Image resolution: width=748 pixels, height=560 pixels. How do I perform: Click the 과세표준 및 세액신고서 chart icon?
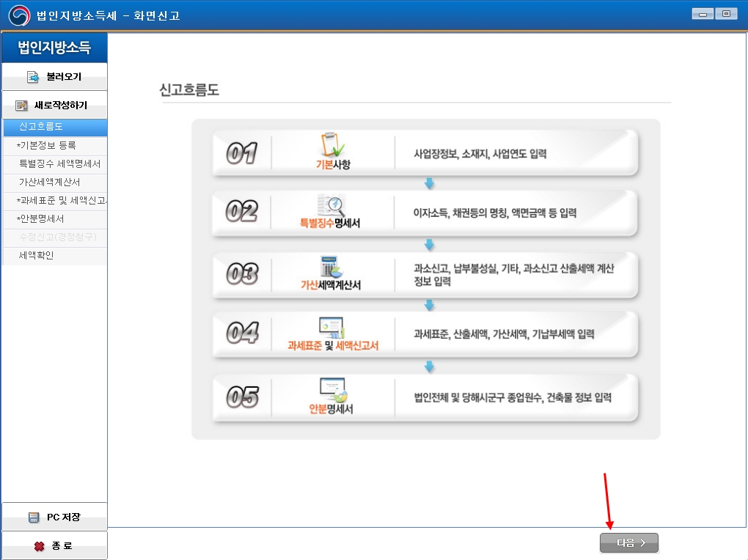pos(331,328)
